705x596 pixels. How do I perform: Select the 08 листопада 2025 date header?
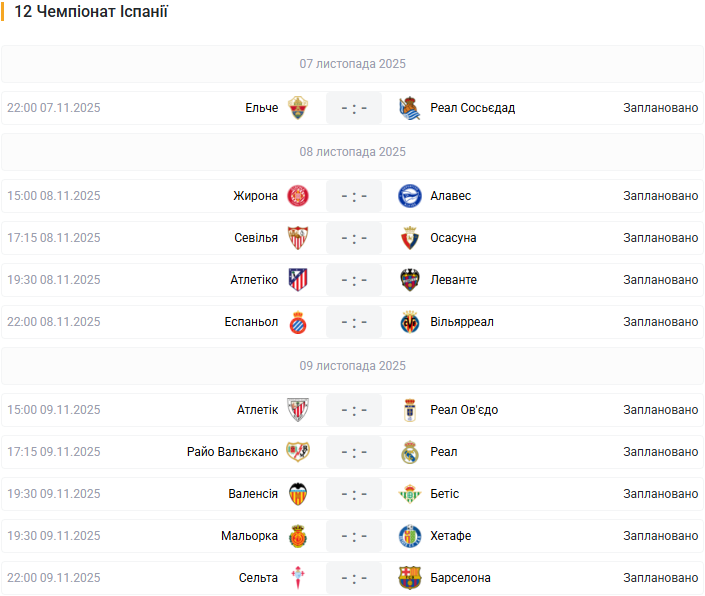click(353, 152)
